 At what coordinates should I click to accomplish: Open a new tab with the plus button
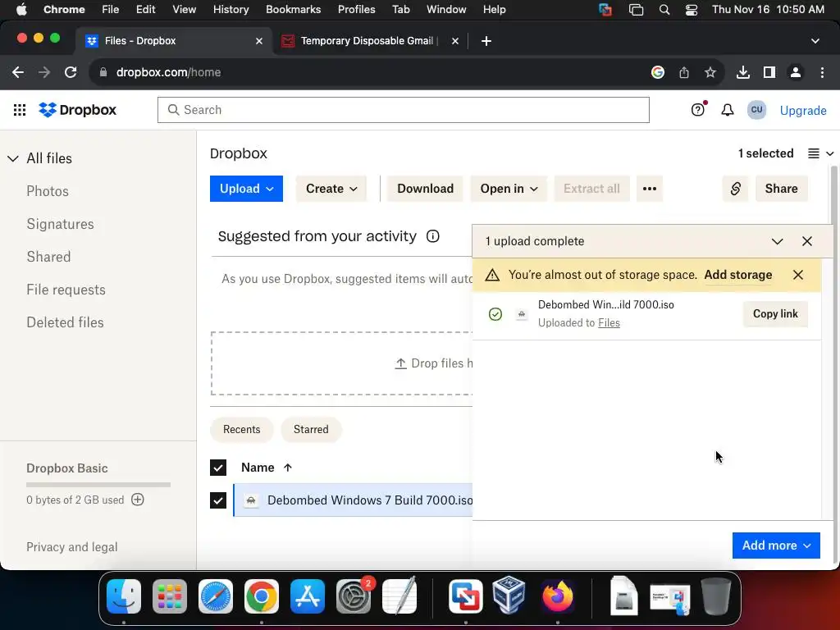[486, 41]
